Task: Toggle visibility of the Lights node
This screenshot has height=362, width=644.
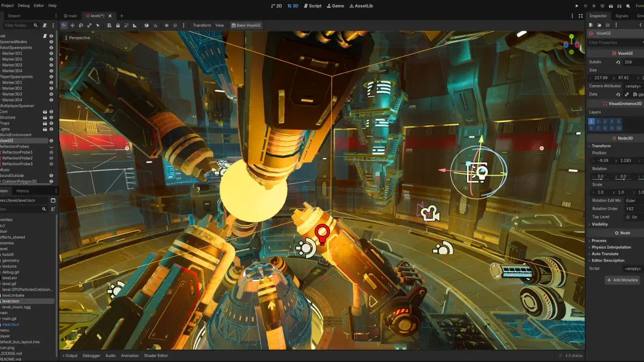Action: [x=52, y=129]
